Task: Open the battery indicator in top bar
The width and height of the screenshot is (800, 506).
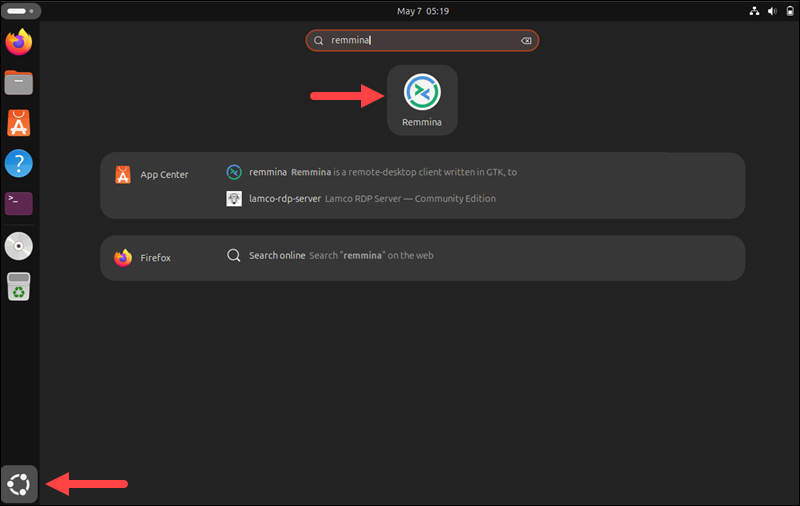Action: coord(790,11)
